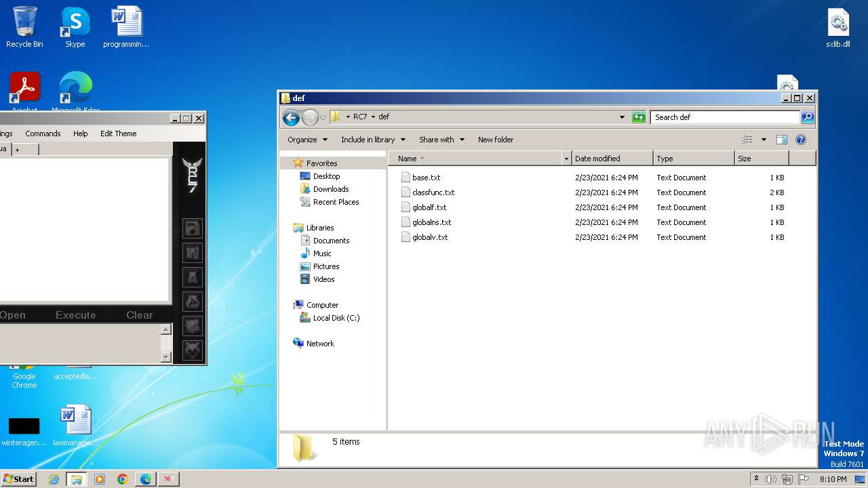Click the A icon in RC7 sidebar
Screen dimensions: 868x488
pyautogui.click(x=193, y=278)
